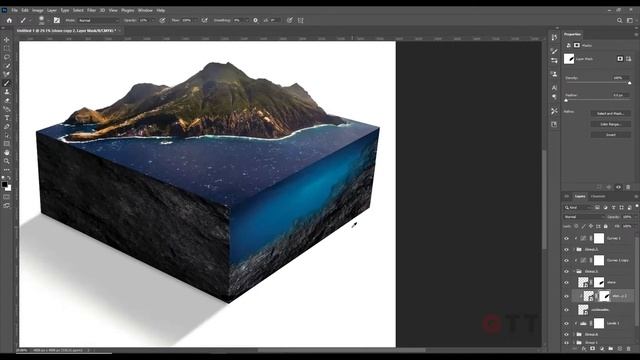The height and width of the screenshot is (360, 640).
Task: Click the Select and Mask button
Action: [x=611, y=113]
